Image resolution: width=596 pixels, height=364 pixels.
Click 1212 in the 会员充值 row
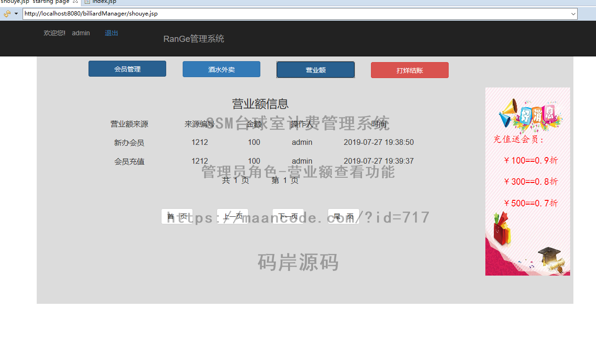tap(200, 161)
